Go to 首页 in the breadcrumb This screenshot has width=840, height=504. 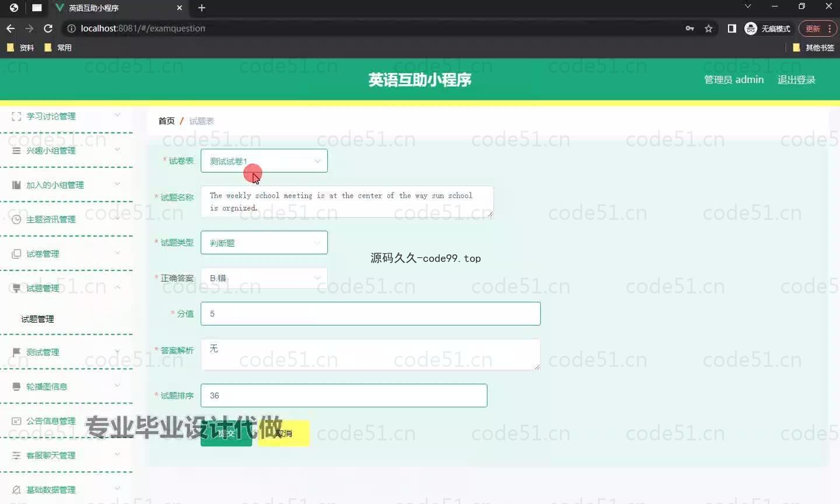pos(166,121)
